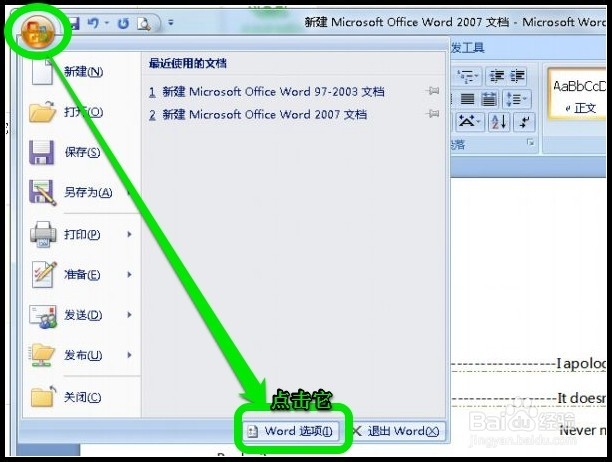The image size is (612, 462).
Task: Toggle Show/Hide paragraph marks icon
Action: point(524,122)
